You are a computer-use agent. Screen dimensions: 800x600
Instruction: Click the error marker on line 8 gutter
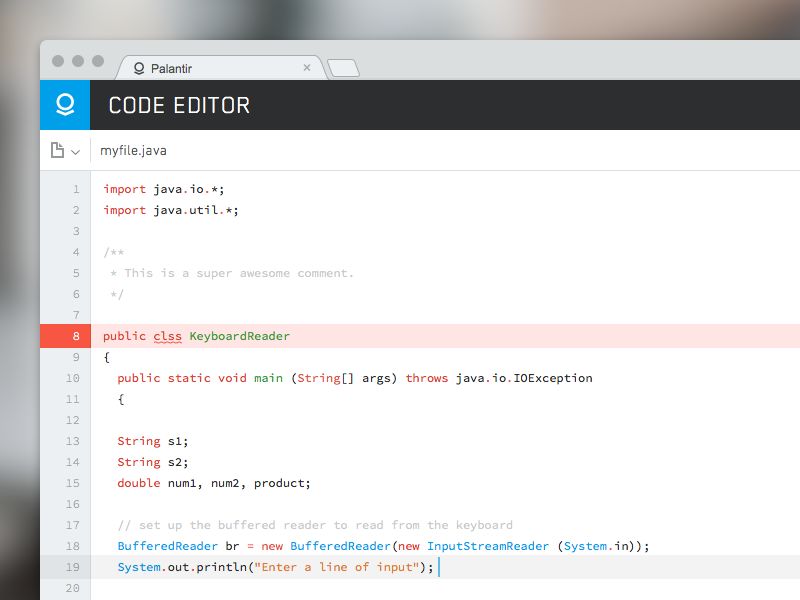click(x=65, y=336)
